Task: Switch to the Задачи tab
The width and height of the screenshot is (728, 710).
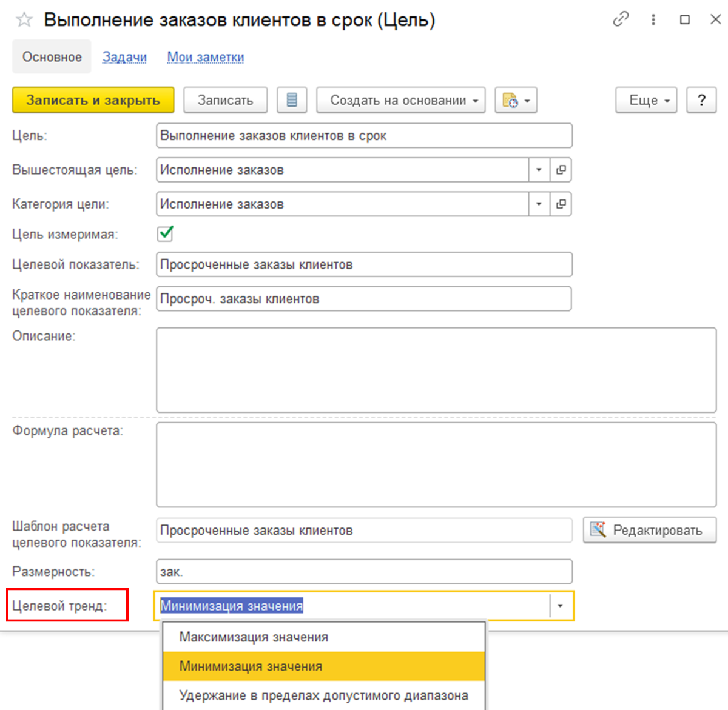Action: pos(124,57)
